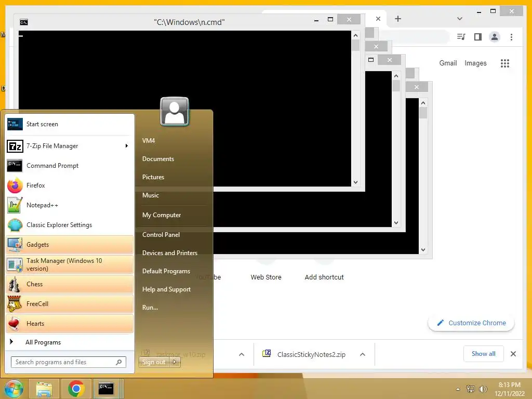Launch Firefox from start menu
Viewport: 532px width, 399px height.
pos(70,185)
